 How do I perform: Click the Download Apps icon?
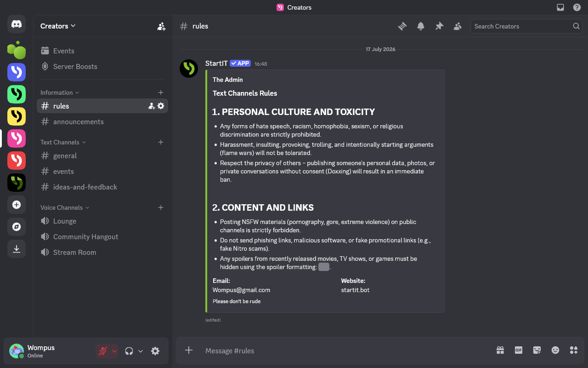(x=17, y=249)
